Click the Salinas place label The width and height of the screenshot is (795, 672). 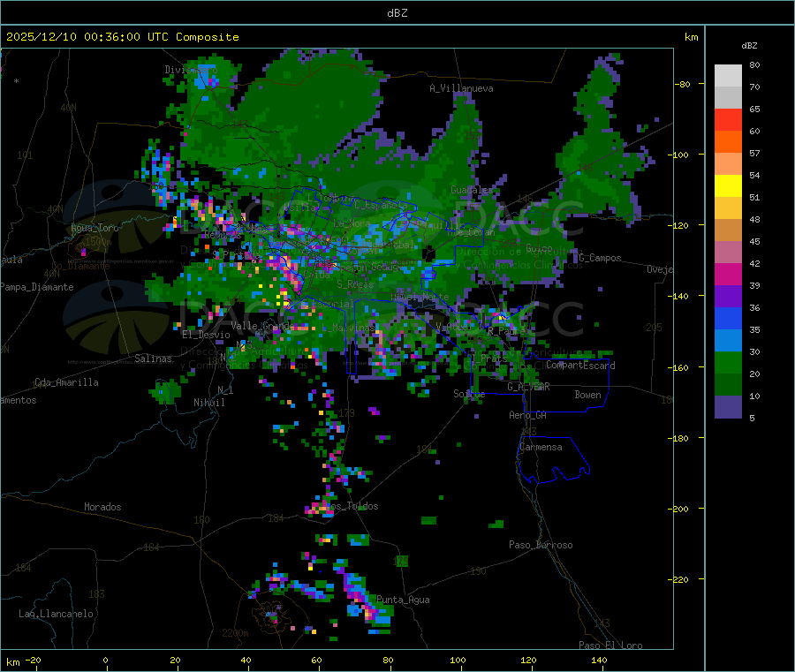(153, 359)
